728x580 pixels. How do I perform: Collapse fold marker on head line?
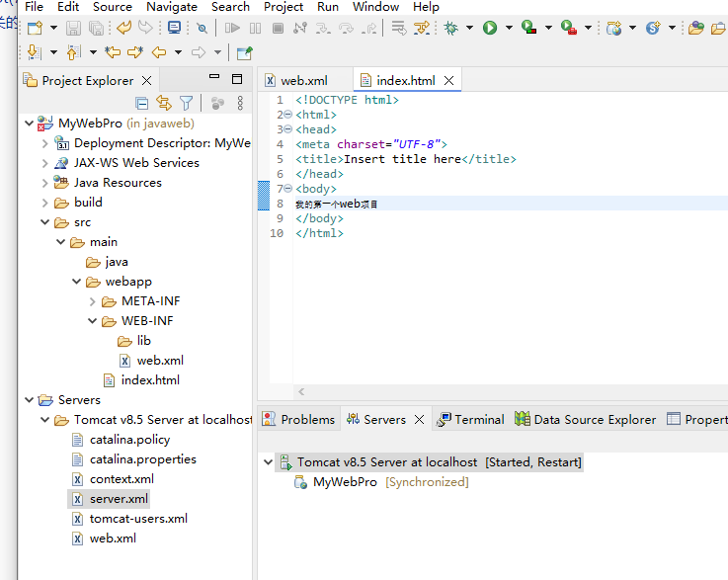[x=287, y=129]
